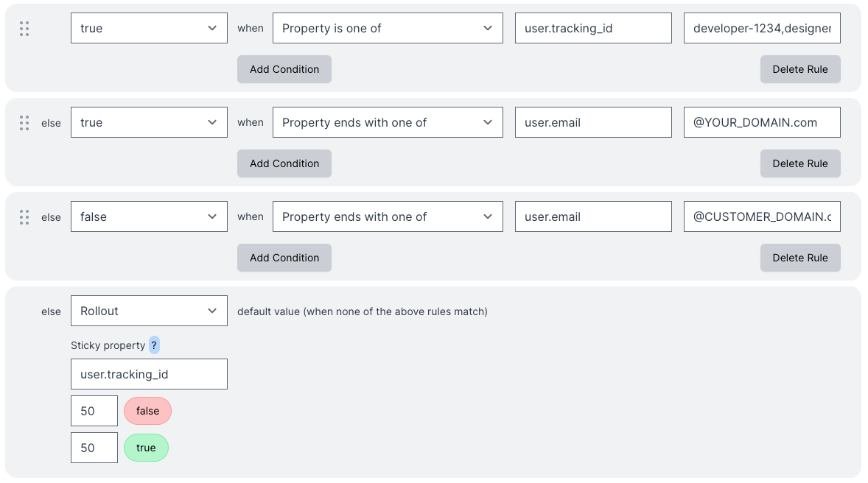This screenshot has height=483, width=868.
Task: Select the @CUSTOMER_DOMAIN.com value field
Action: [762, 216]
